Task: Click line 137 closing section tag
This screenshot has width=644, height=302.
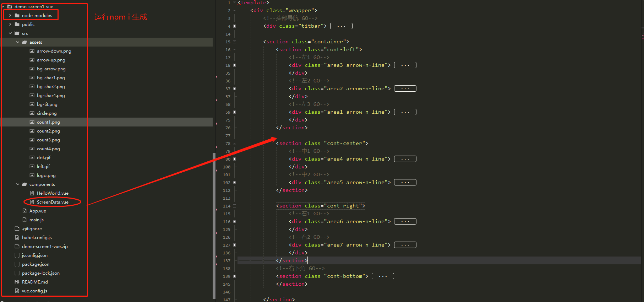Action: [x=291, y=261]
